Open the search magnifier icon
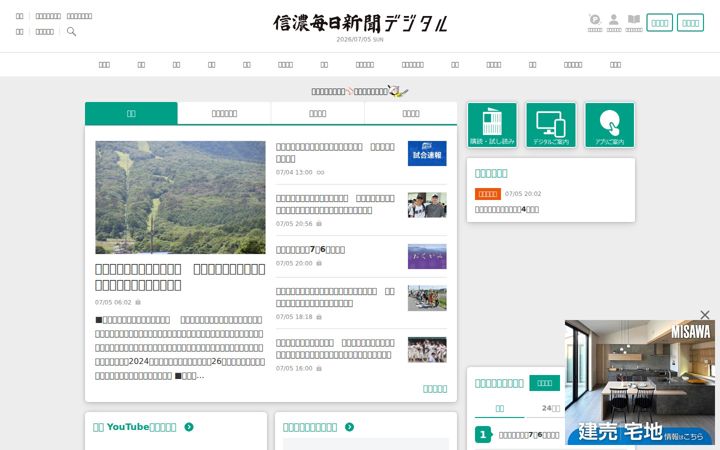The height and width of the screenshot is (450, 720). pos(71,31)
